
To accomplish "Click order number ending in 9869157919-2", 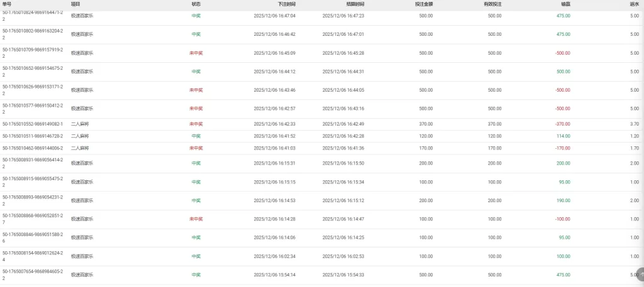I will [32, 50].
